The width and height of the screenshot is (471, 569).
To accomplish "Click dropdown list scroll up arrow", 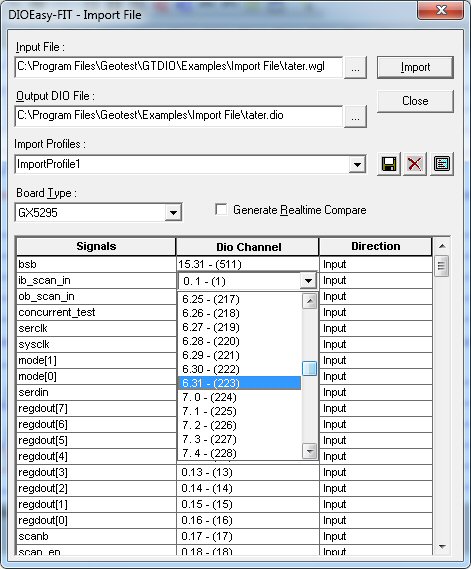I will click(310, 301).
